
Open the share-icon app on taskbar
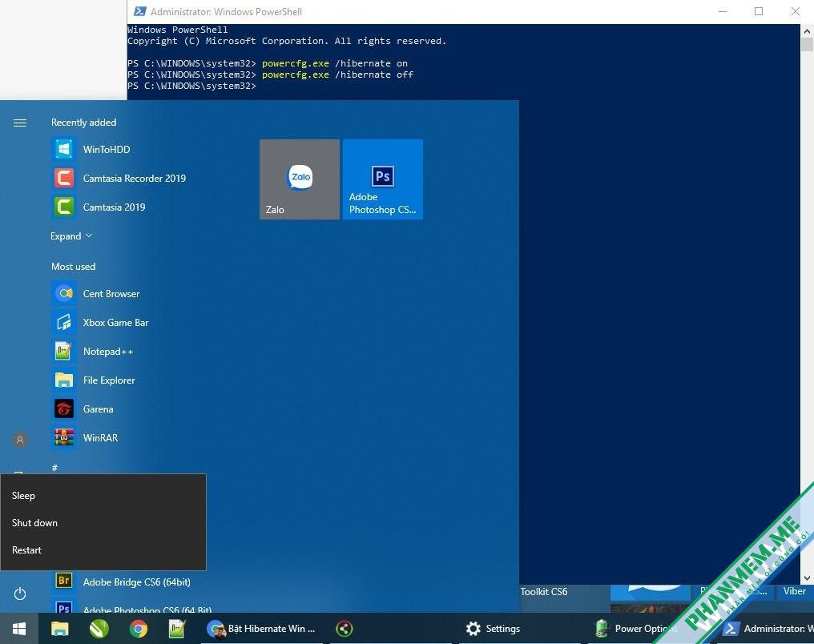(x=344, y=629)
